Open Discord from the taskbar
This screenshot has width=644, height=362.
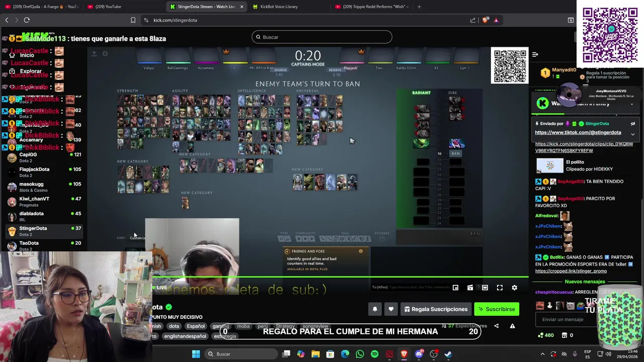pos(419,354)
